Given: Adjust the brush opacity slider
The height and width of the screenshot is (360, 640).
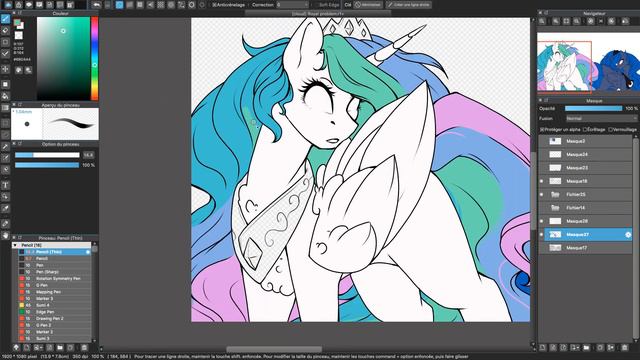Looking at the screenshot, I should (x=47, y=165).
